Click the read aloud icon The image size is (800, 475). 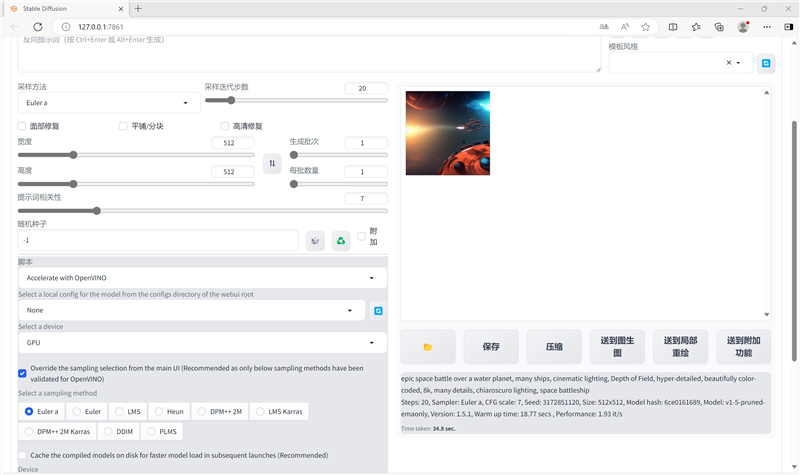click(624, 27)
